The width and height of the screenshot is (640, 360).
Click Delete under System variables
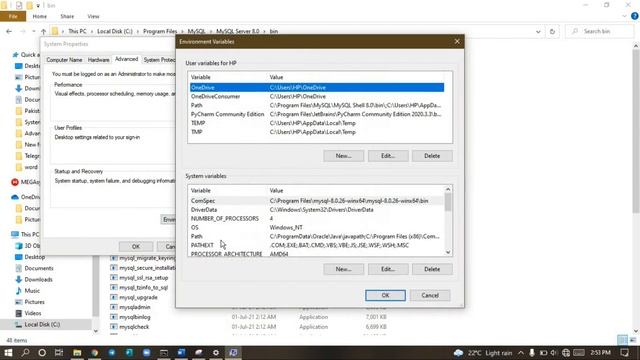(432, 269)
